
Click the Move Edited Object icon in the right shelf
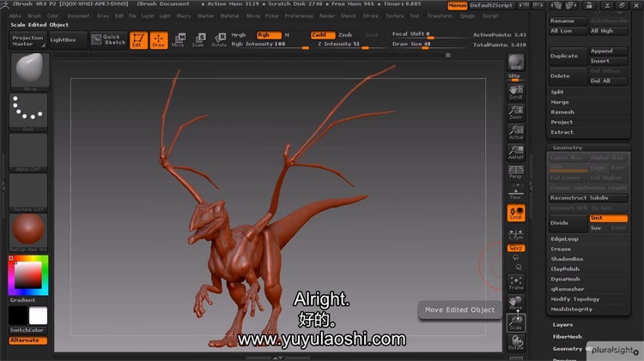(x=516, y=304)
